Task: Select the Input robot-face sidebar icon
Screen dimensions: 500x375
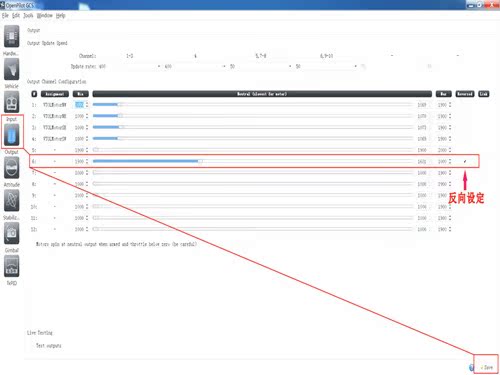Action: coord(12,102)
